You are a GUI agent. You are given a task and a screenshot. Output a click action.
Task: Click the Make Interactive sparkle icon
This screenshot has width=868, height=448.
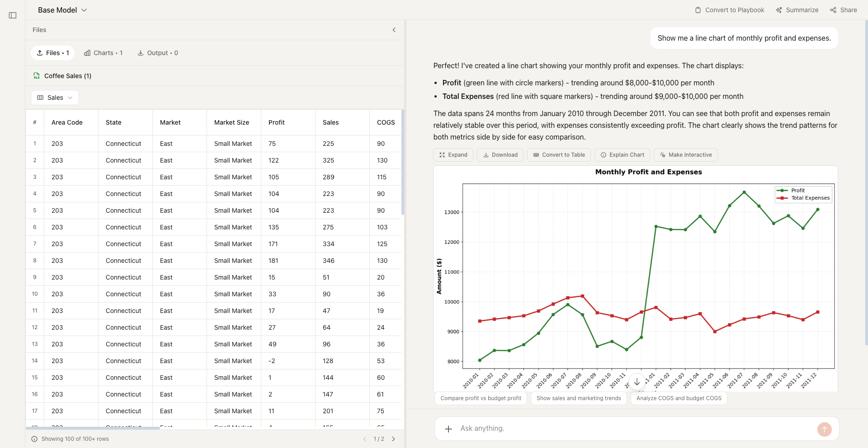click(x=661, y=155)
